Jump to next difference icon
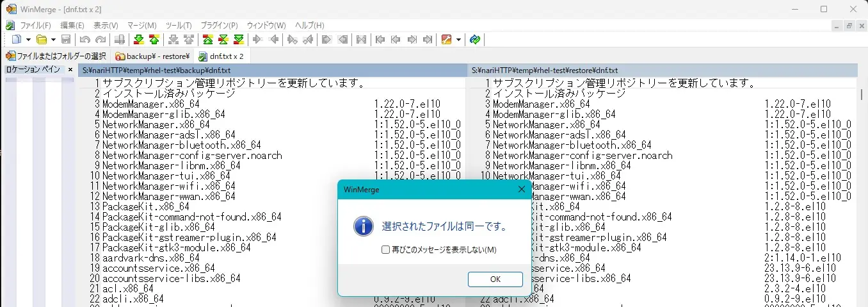868x307 pixels. (x=138, y=40)
